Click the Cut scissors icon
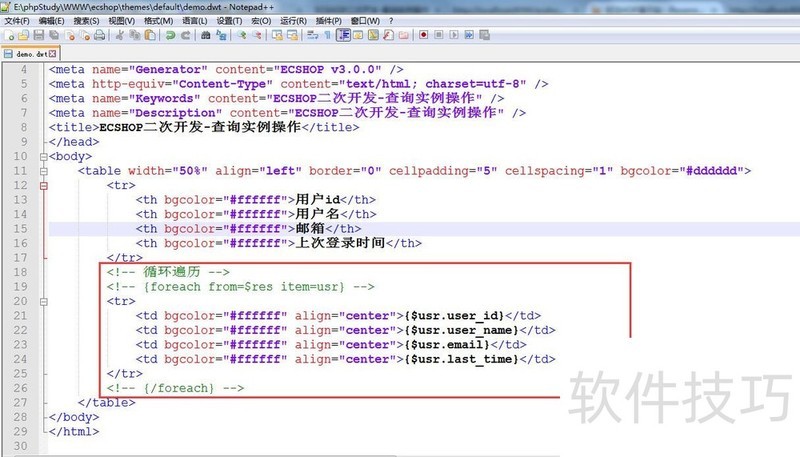Viewport: 800px width, 457px height. (120, 35)
